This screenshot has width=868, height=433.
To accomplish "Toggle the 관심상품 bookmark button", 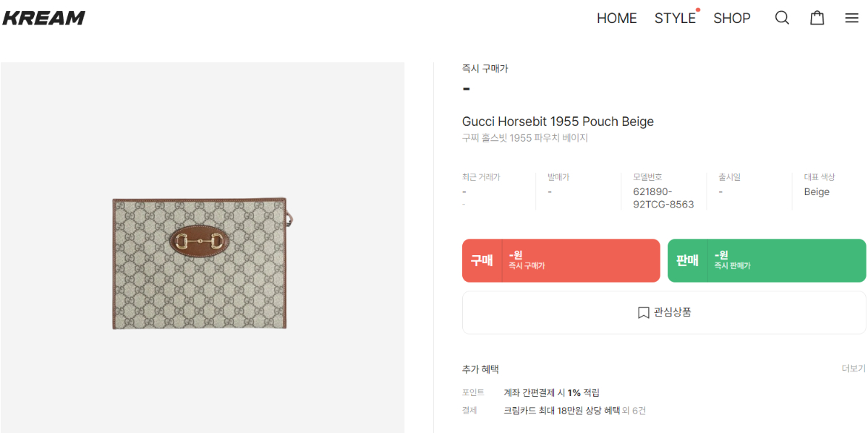I will (x=664, y=312).
